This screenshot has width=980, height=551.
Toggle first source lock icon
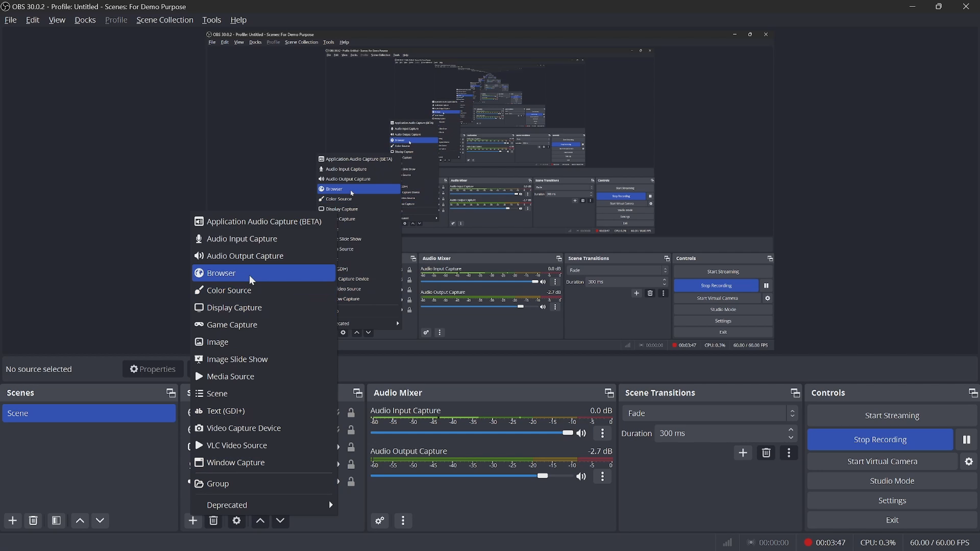(x=351, y=413)
